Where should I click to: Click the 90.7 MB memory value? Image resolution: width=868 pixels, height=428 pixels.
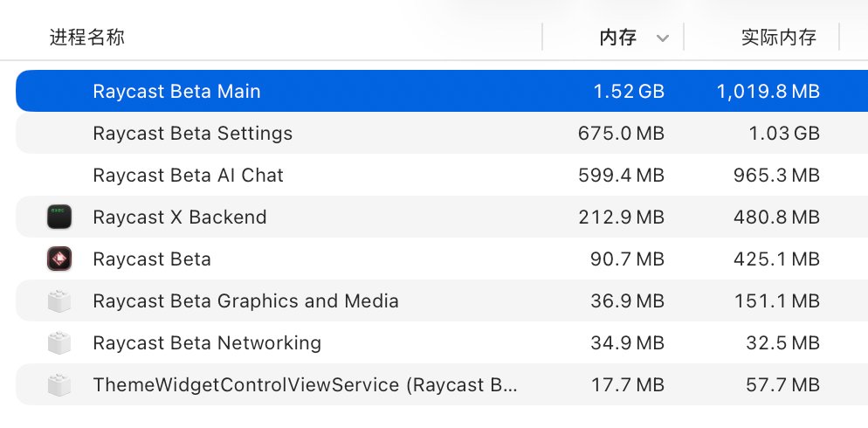627,259
